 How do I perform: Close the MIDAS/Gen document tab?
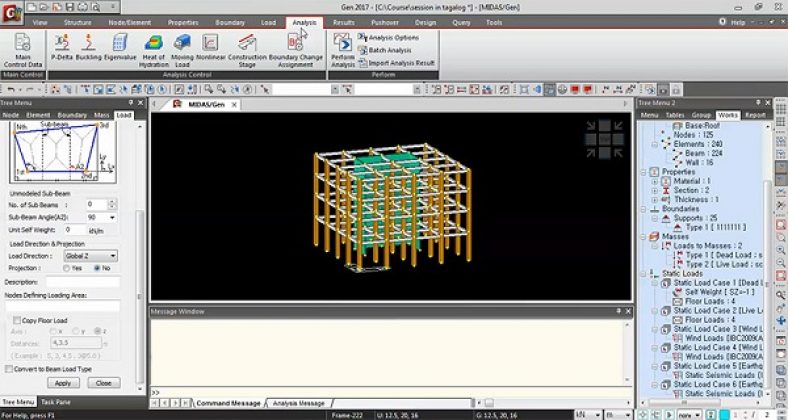click(x=234, y=104)
